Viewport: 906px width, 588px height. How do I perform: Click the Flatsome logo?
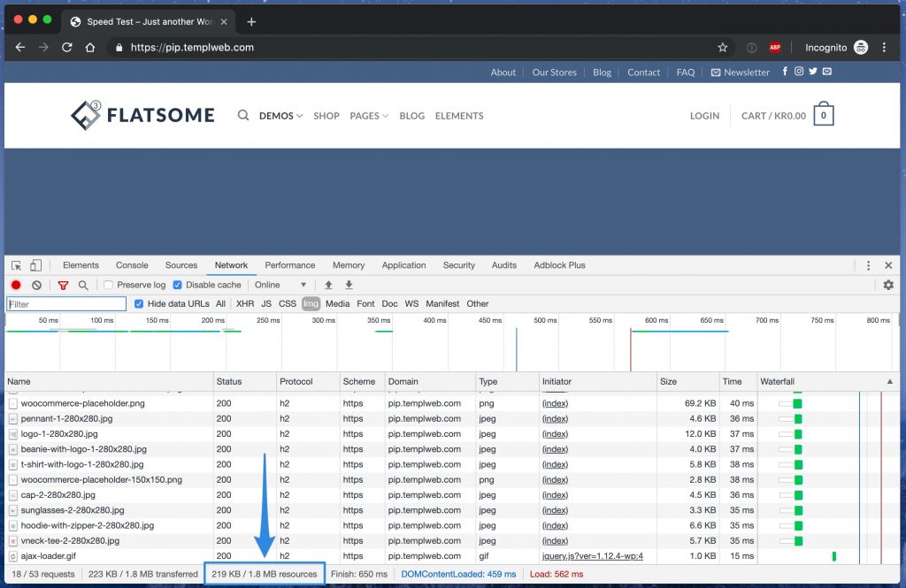point(142,115)
